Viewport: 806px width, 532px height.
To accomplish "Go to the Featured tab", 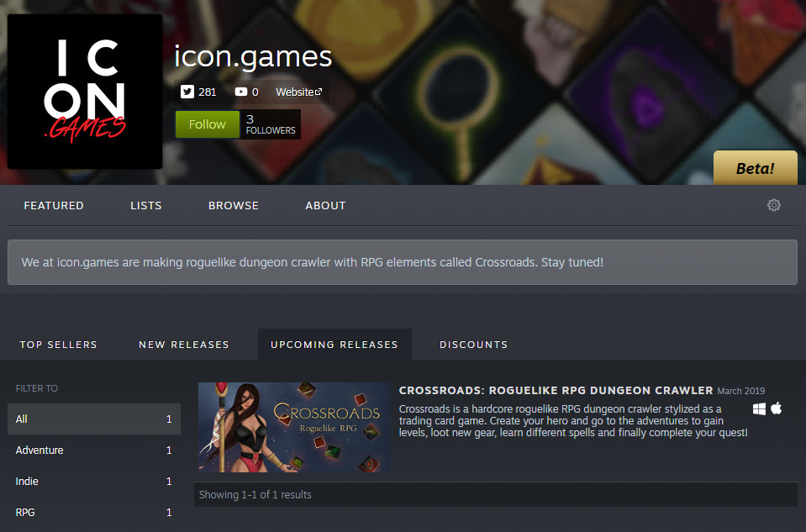I will tap(54, 206).
